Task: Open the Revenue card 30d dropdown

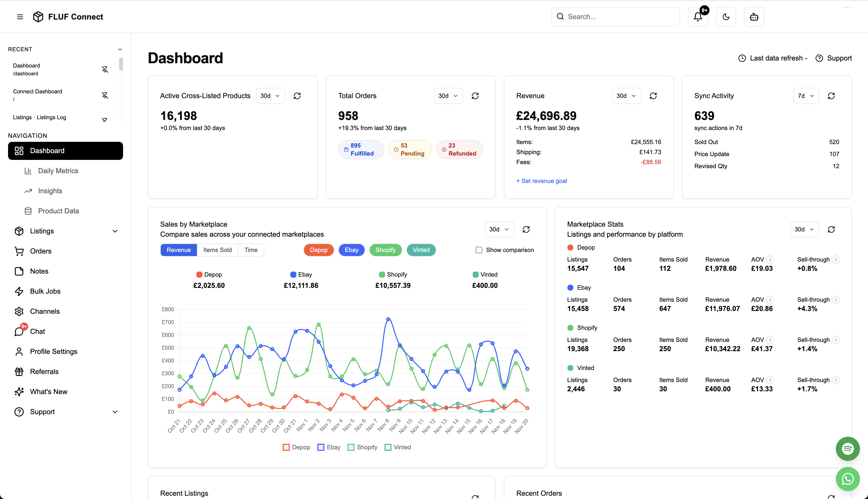Action: coord(626,96)
